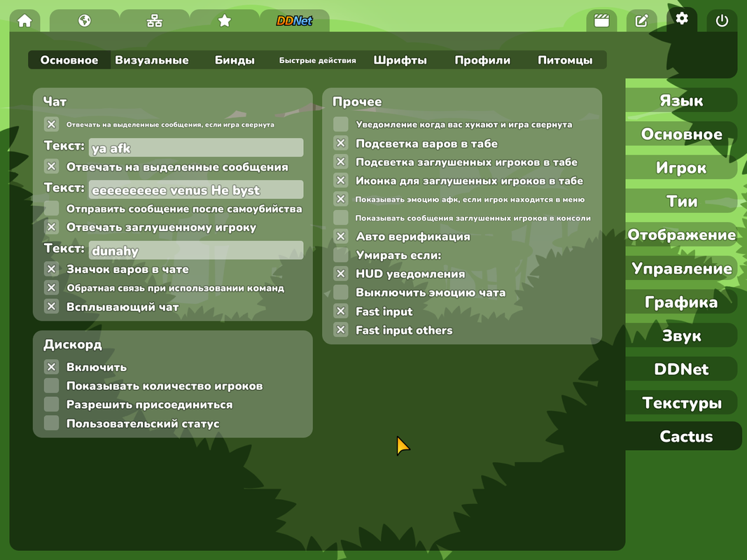Toggle Иконка для заглушенных игроков в табе
Image resolution: width=747 pixels, height=560 pixels.
point(341,180)
